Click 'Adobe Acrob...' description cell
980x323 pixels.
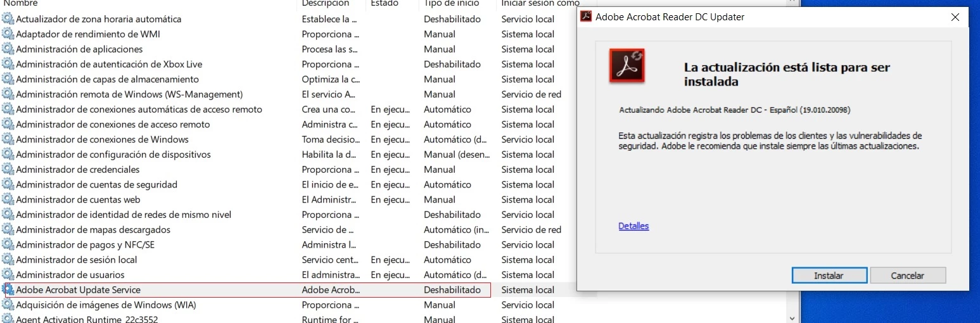point(331,290)
